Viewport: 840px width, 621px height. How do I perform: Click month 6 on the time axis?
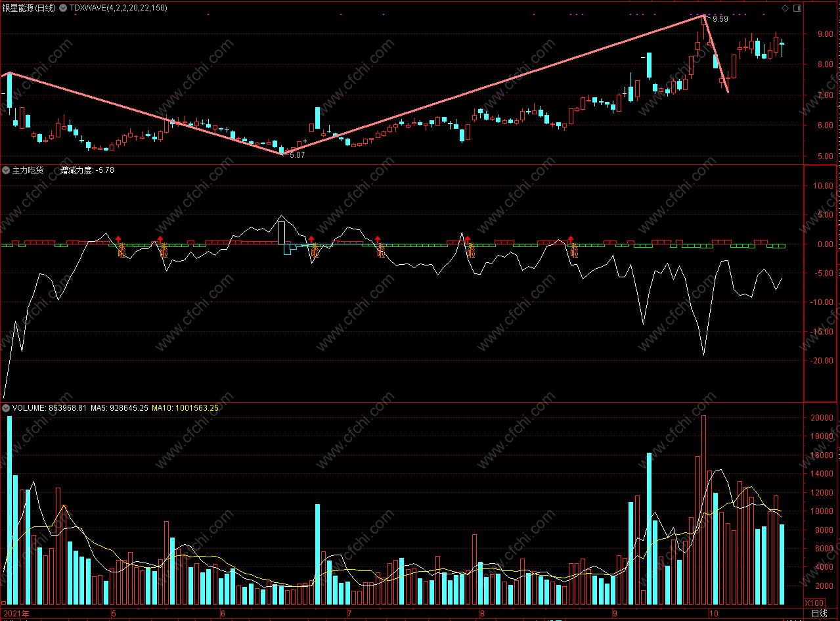[223, 614]
